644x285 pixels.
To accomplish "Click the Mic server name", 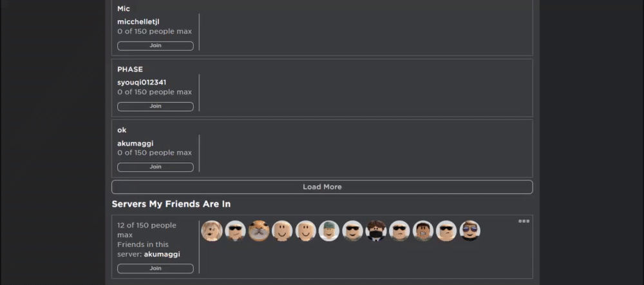I will pyautogui.click(x=124, y=8).
